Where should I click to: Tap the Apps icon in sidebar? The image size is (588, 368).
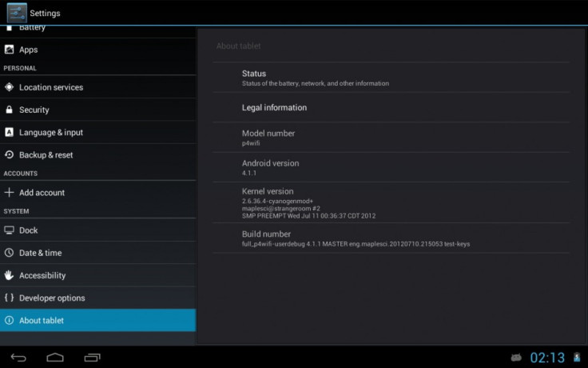(9, 49)
